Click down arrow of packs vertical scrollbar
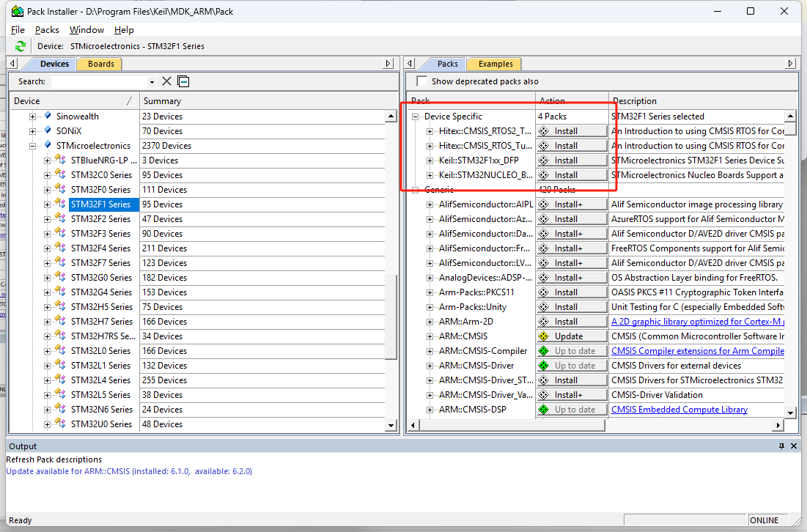The width and height of the screenshot is (807, 532). [x=791, y=412]
